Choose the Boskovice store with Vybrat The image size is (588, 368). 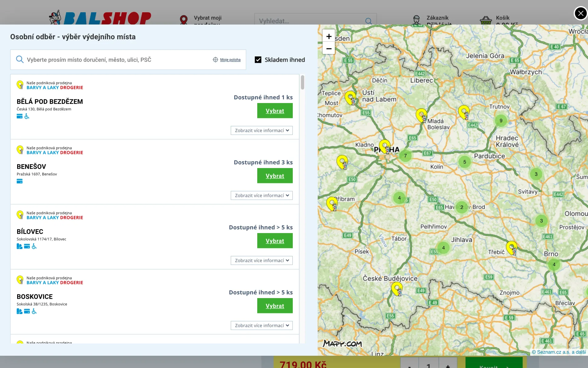tap(275, 306)
